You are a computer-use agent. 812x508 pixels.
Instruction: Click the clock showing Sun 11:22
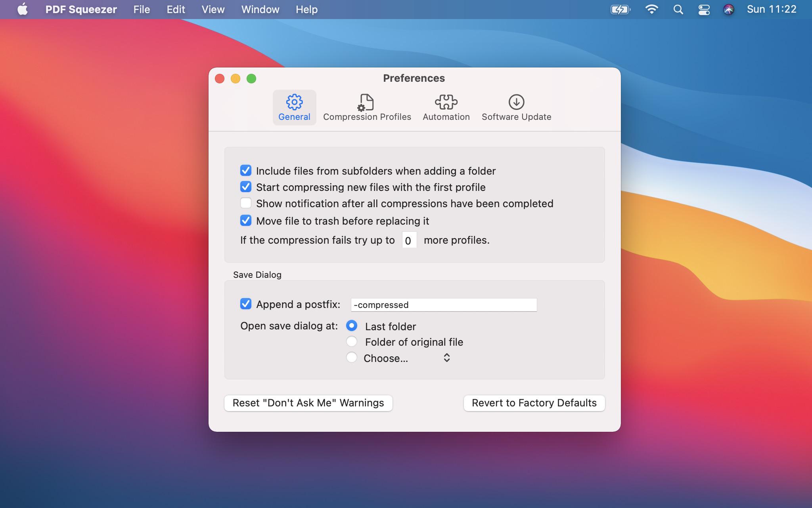point(772,10)
